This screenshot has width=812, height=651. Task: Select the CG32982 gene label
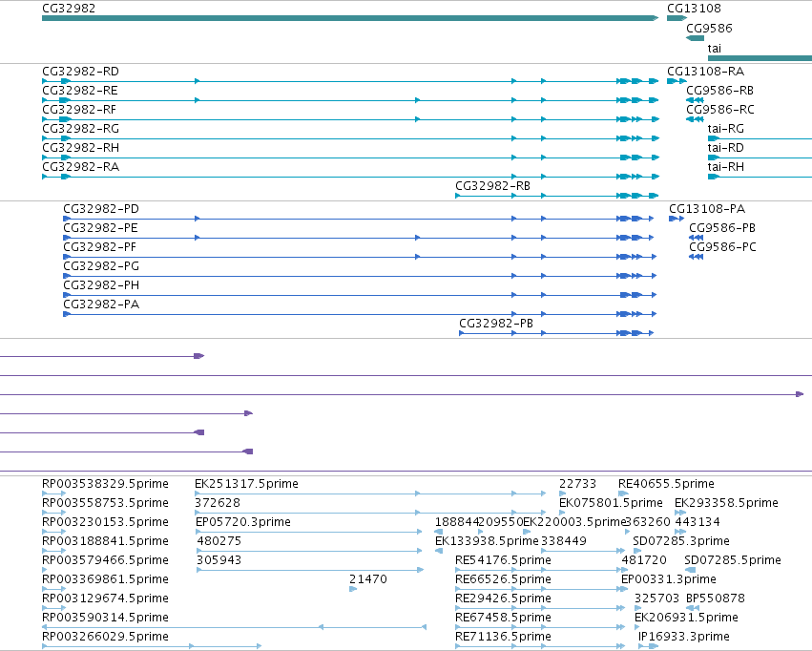tap(69, 9)
